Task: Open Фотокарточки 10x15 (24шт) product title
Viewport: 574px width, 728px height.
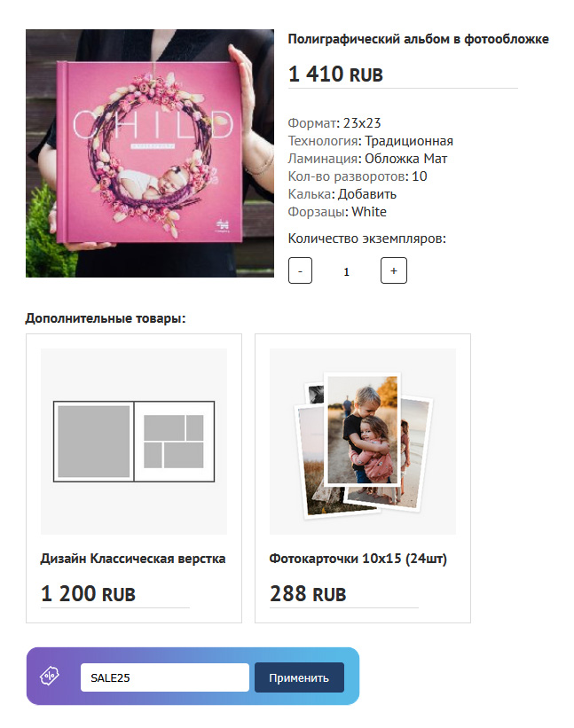Action: [358, 559]
